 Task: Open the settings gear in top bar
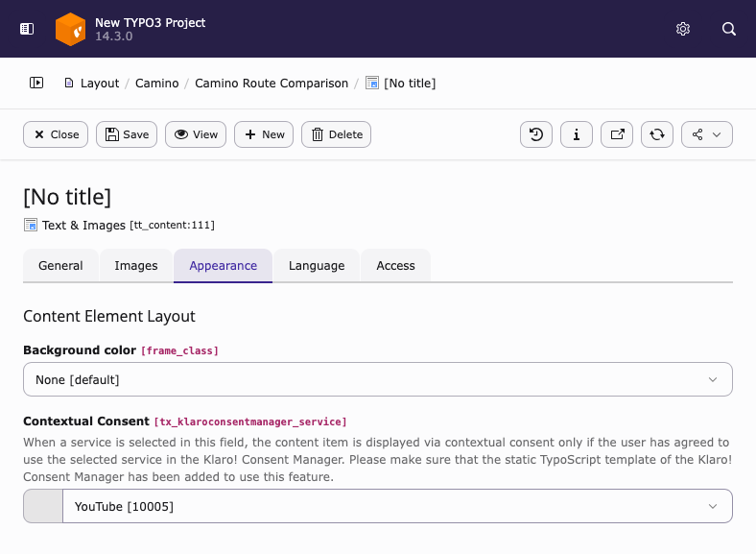click(683, 29)
